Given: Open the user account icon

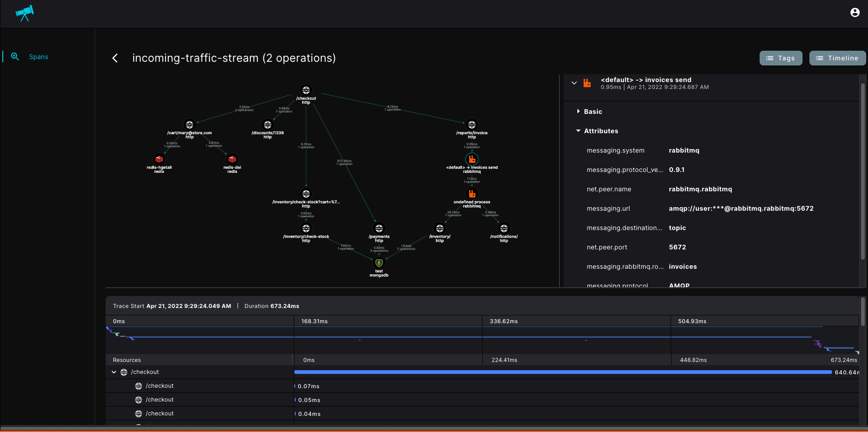Looking at the screenshot, I should click(x=855, y=12).
